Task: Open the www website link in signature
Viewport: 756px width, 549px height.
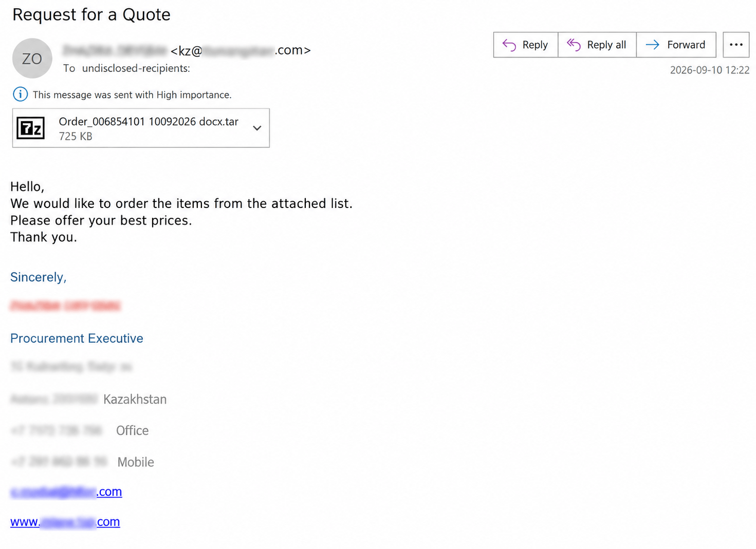Action: 65,522
